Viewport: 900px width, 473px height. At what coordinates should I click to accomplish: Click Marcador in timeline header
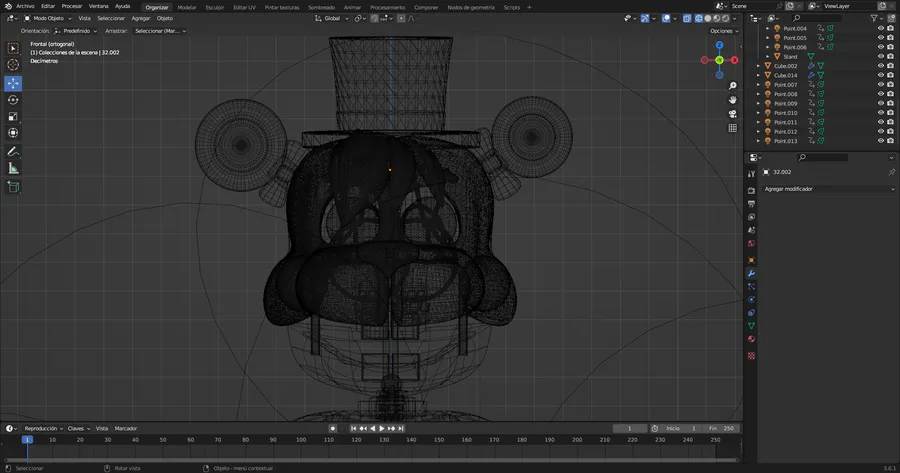(126, 428)
